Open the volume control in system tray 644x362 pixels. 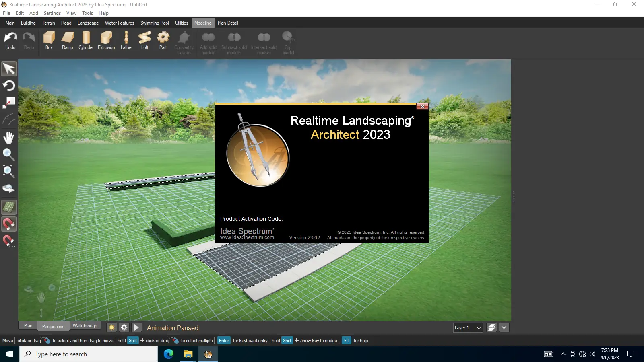(x=592, y=354)
